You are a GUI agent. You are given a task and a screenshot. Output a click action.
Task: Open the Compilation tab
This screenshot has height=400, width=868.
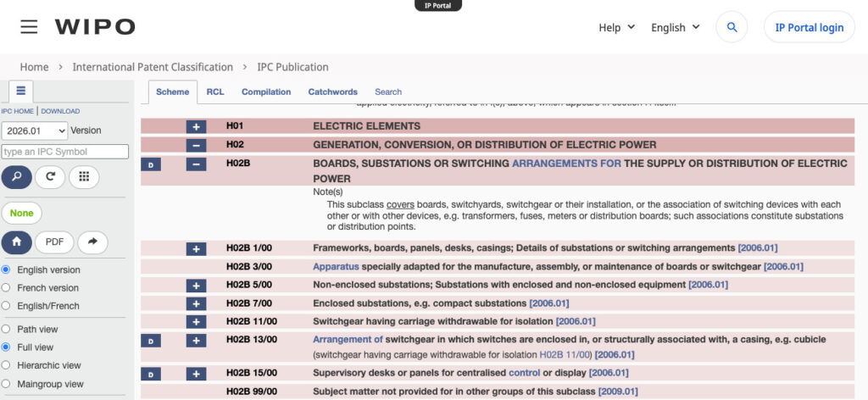tap(265, 92)
